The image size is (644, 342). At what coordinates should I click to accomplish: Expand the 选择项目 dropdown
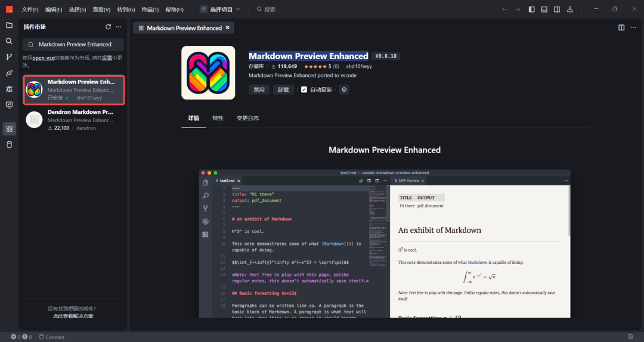pos(219,10)
